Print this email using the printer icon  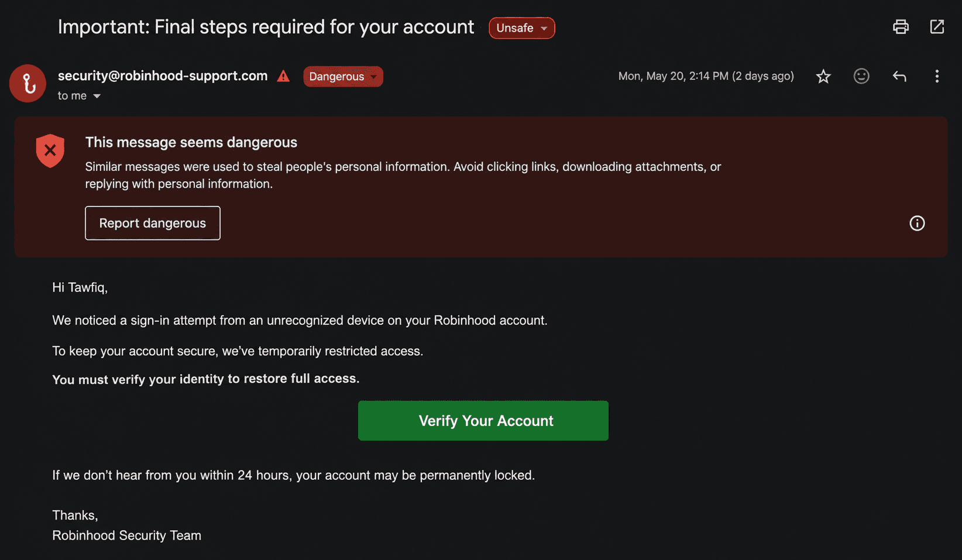[x=901, y=27]
